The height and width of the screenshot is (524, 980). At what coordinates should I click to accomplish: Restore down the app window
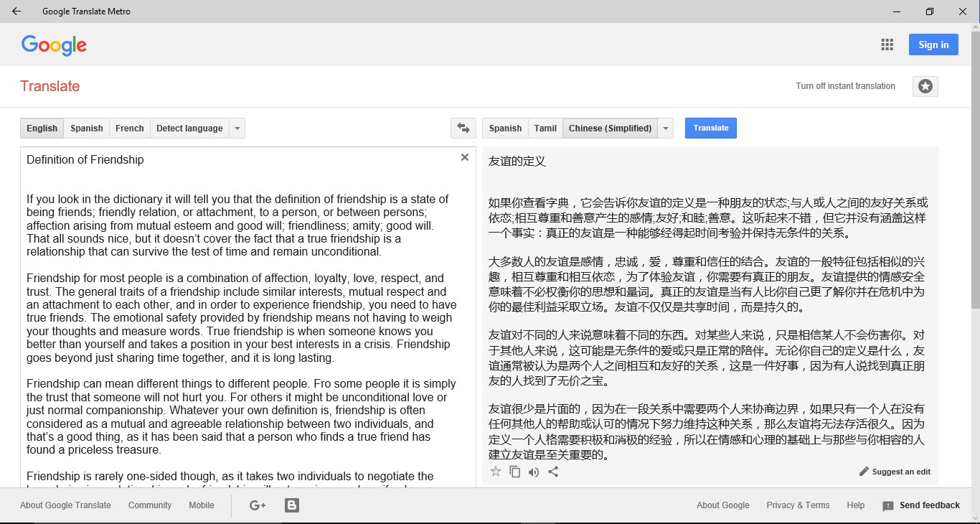(x=930, y=11)
